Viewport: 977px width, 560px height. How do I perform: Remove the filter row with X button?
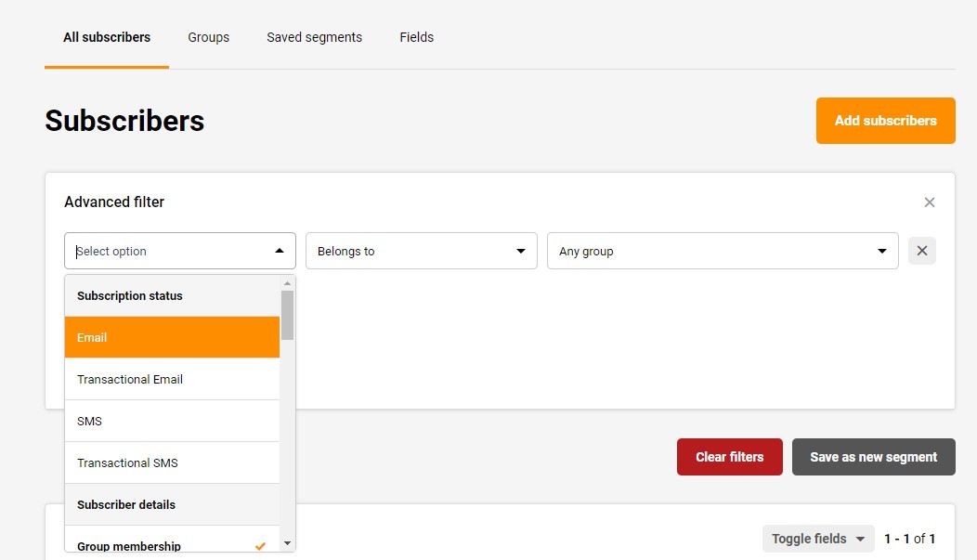click(x=921, y=251)
